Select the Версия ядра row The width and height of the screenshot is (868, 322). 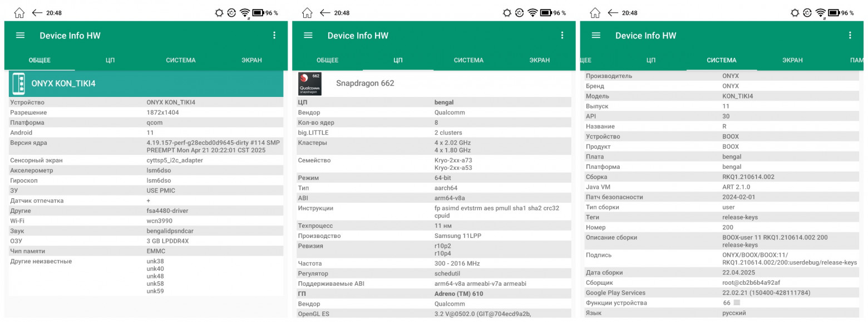146,147
